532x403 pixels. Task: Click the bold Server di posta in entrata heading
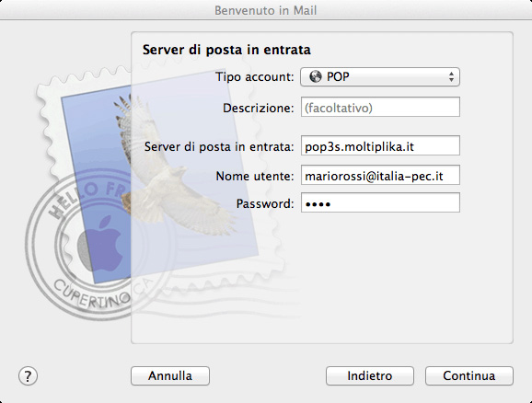pyautogui.click(x=226, y=50)
